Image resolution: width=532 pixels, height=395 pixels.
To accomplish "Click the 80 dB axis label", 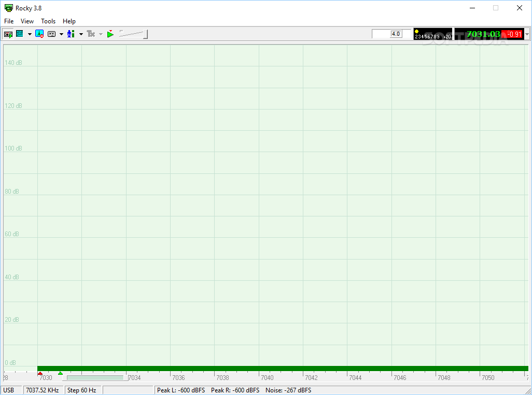I will (x=12, y=191).
